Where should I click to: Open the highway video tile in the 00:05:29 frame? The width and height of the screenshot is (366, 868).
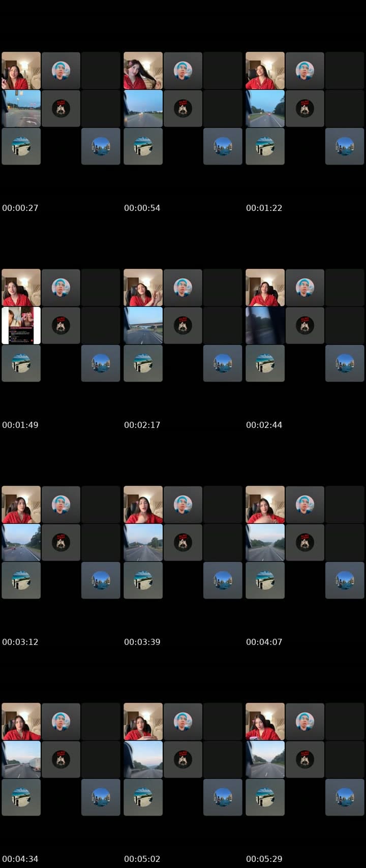[265, 759]
